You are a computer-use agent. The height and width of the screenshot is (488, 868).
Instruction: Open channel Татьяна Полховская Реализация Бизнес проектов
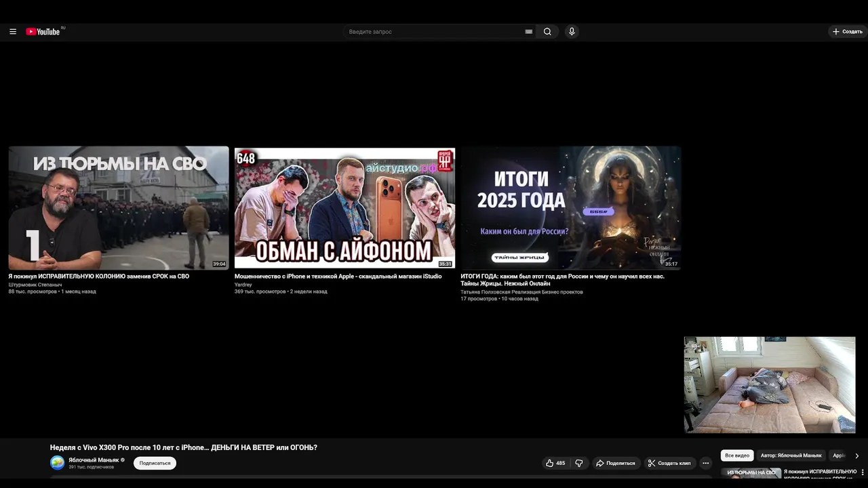(521, 292)
